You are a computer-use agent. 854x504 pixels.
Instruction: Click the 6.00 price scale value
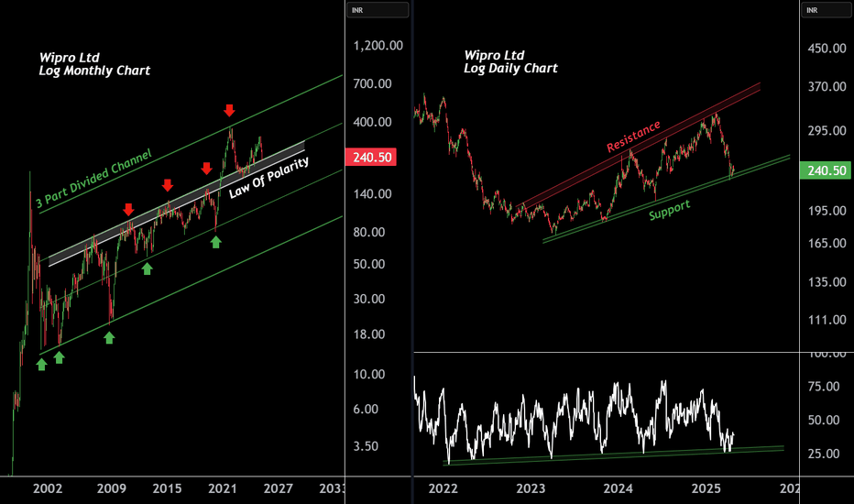tap(366, 410)
